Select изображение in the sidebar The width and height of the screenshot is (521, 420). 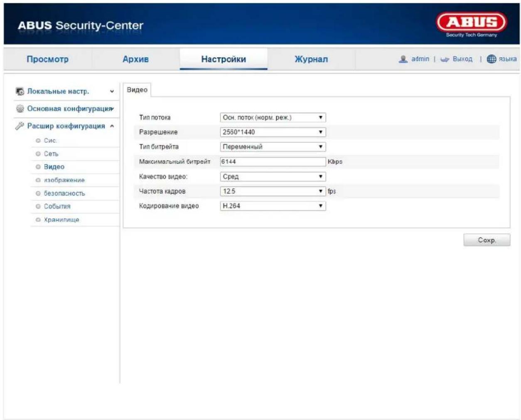point(64,180)
